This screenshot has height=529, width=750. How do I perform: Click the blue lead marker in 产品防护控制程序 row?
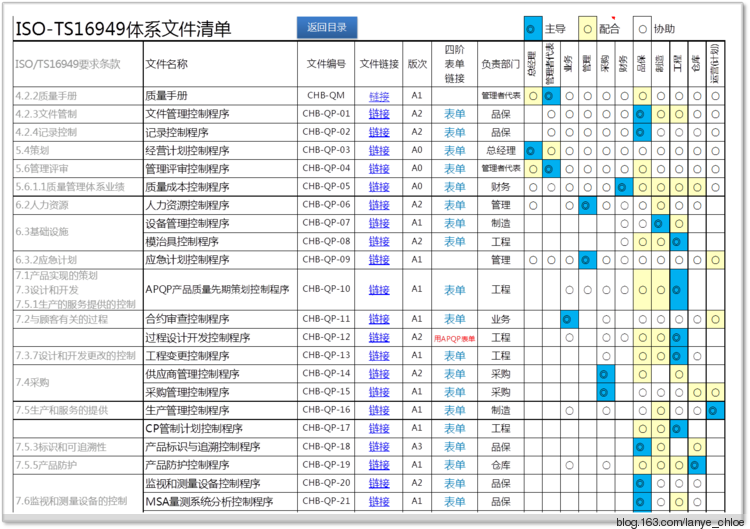click(696, 465)
